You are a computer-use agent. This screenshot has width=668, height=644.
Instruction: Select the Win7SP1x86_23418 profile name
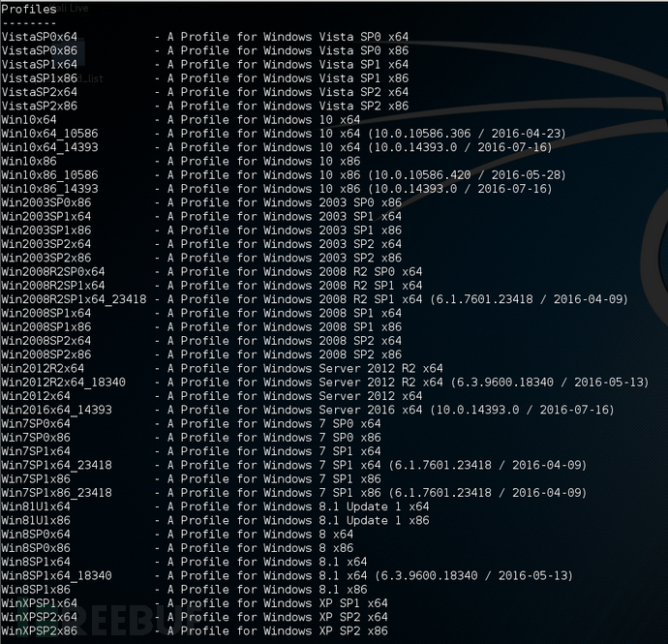[x=57, y=493]
